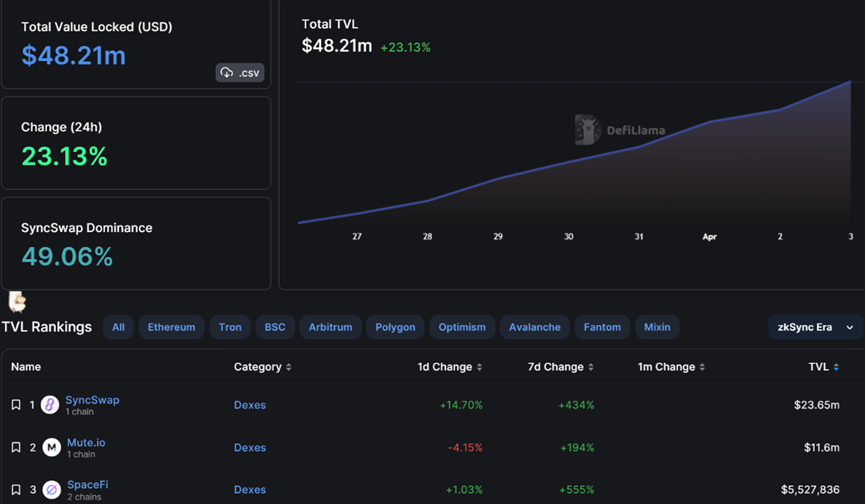Click Mute.io 7d change +194%
Viewport: 865px width, 504px height.
577,447
